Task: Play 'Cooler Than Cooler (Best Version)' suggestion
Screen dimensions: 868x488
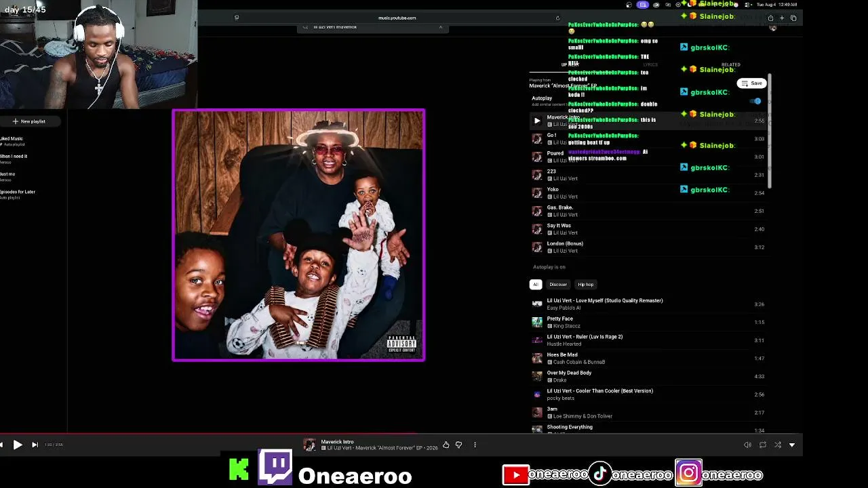Action: point(648,394)
